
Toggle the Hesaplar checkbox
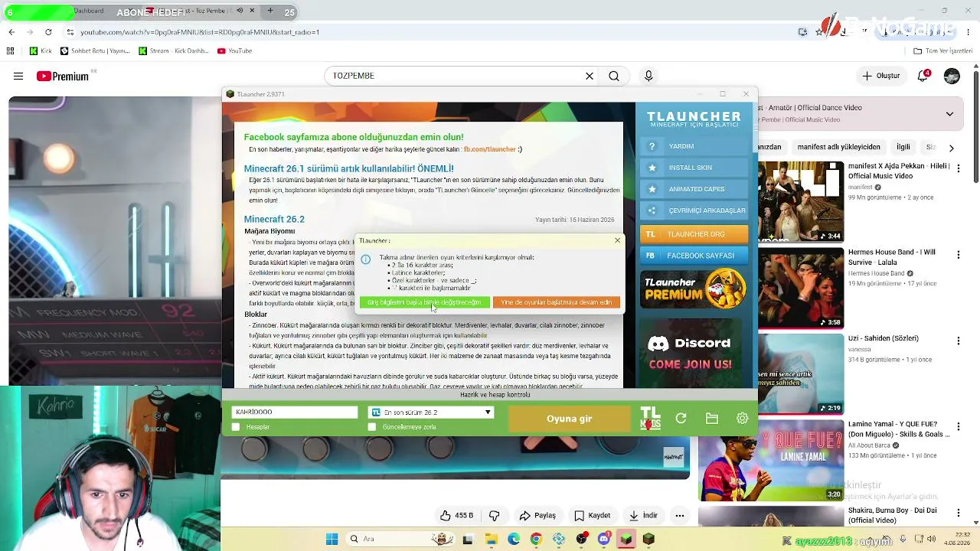[236, 427]
